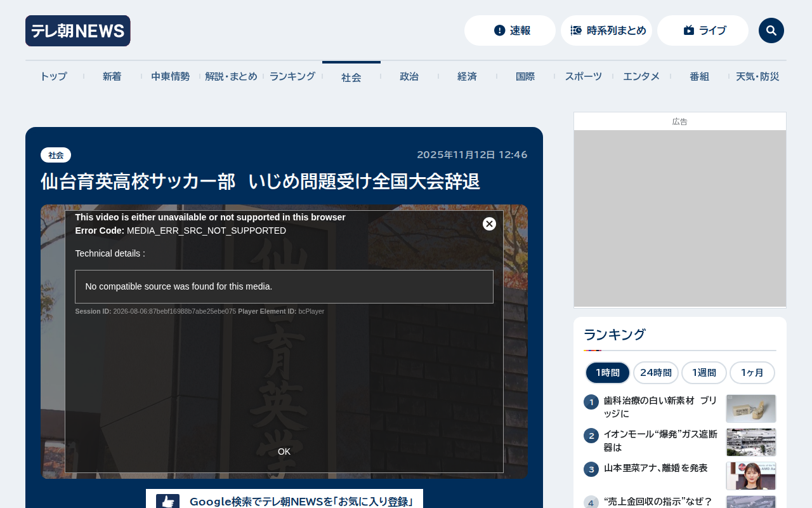Click the article date 2025年11月12日 12:46

(x=472, y=155)
